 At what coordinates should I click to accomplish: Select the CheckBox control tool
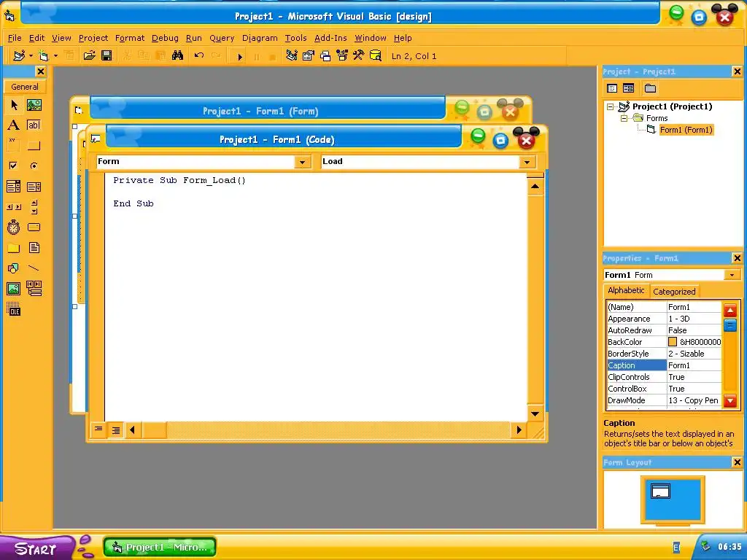[14, 166]
